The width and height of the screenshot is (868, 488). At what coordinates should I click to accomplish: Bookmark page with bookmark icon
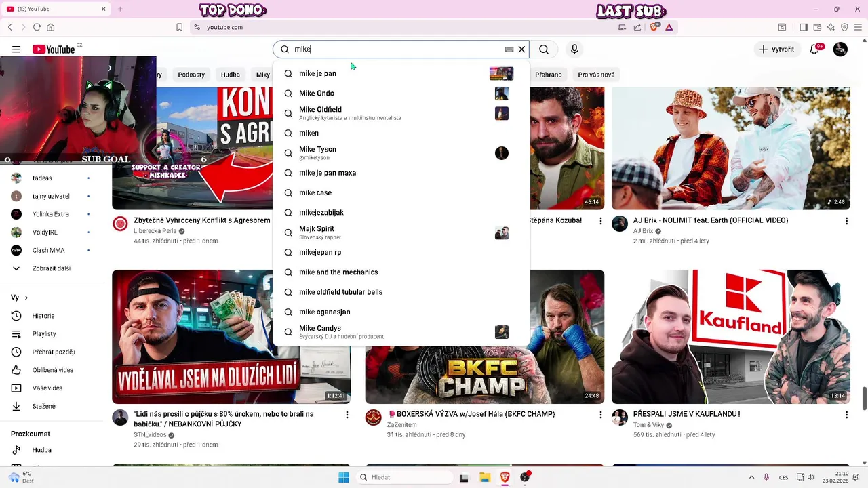[179, 27]
